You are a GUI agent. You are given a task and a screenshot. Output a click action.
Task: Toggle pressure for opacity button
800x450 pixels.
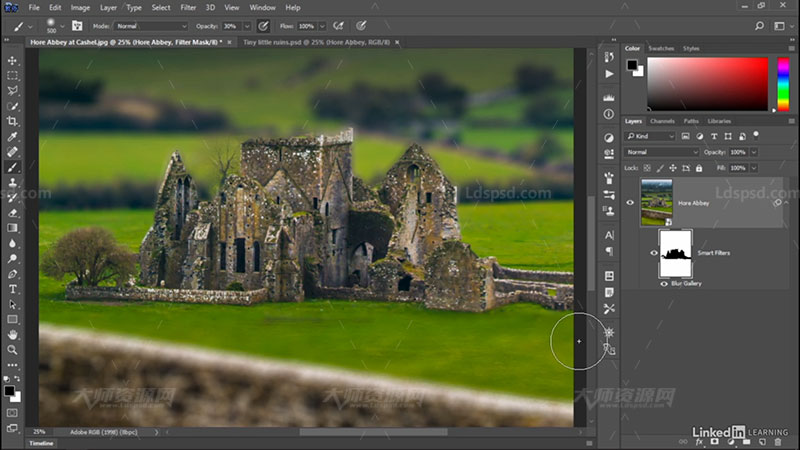coord(263,26)
